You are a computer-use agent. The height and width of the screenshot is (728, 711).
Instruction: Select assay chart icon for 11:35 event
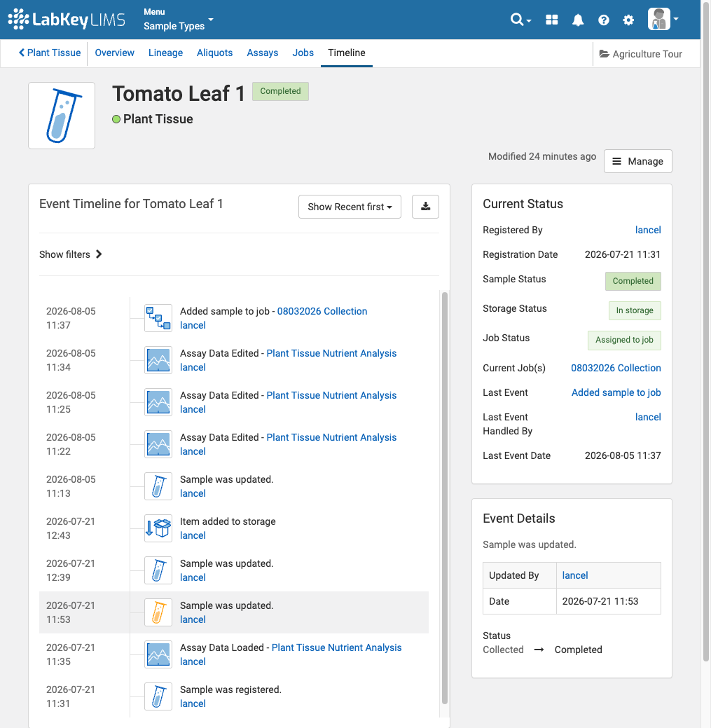point(158,654)
